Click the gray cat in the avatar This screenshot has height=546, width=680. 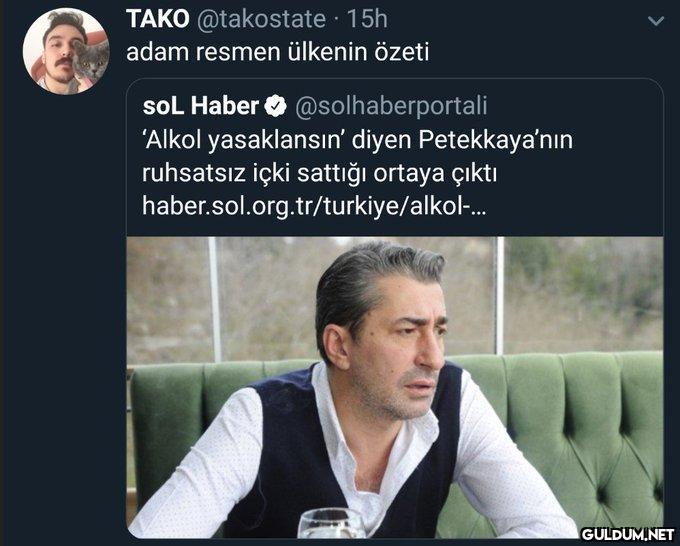91,61
